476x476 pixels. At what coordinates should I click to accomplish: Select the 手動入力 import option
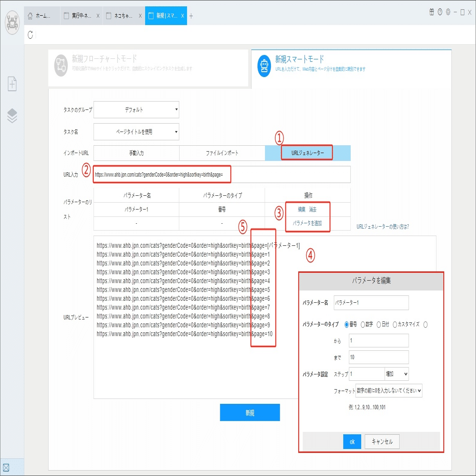click(136, 153)
